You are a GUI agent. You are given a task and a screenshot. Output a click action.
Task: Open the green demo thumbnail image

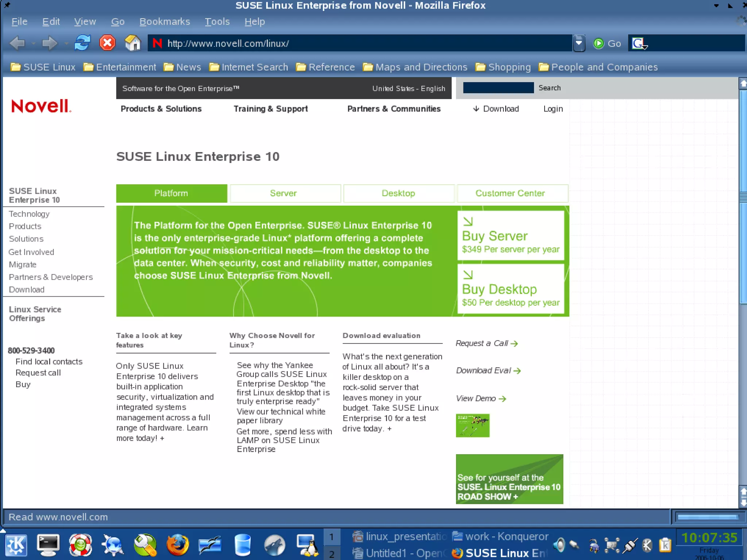(x=472, y=425)
